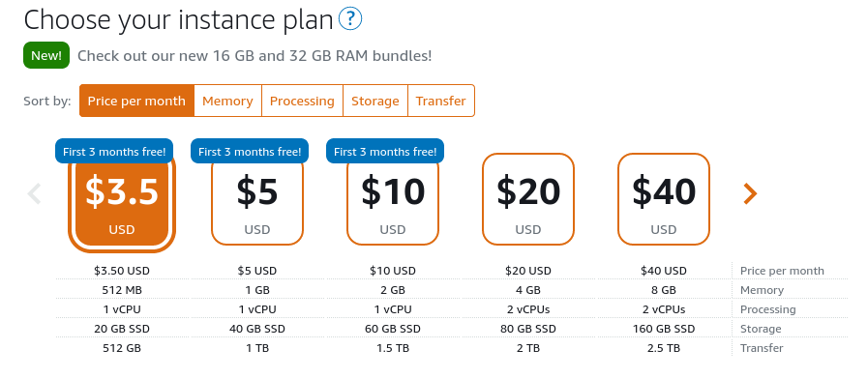
Task: Sort plans by Processing
Action: click(x=302, y=101)
